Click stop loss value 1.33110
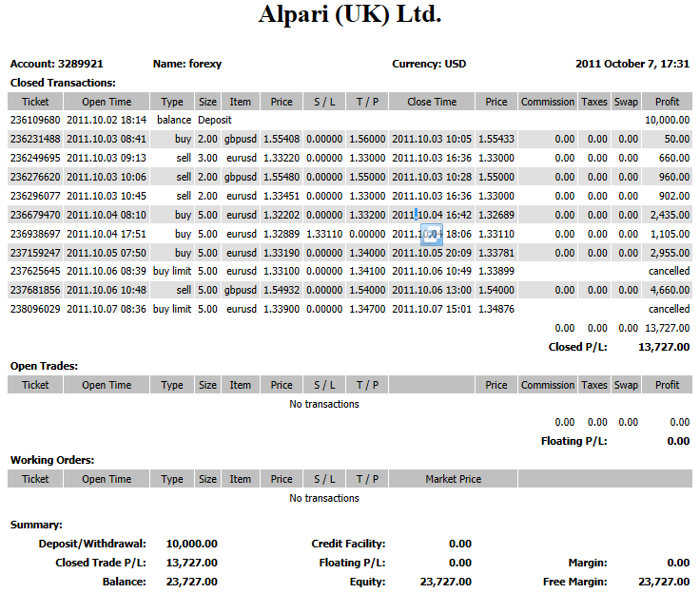This screenshot has width=700, height=593. 324,234
